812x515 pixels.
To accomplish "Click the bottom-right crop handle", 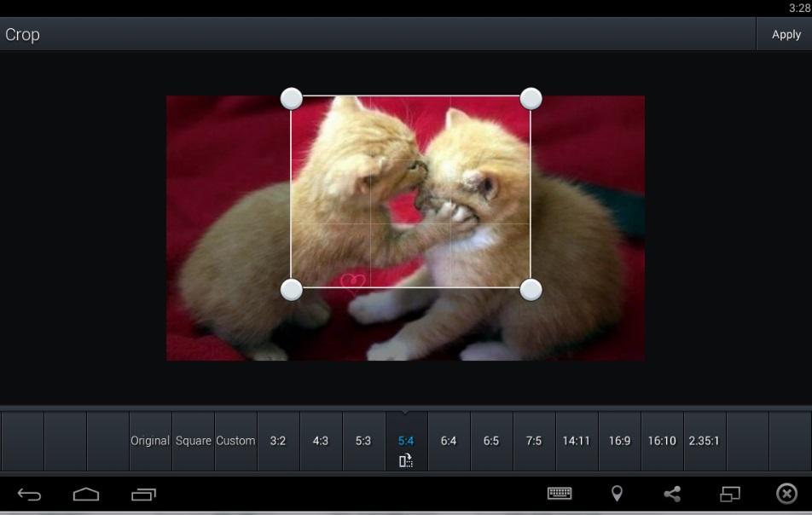I will pos(531,289).
